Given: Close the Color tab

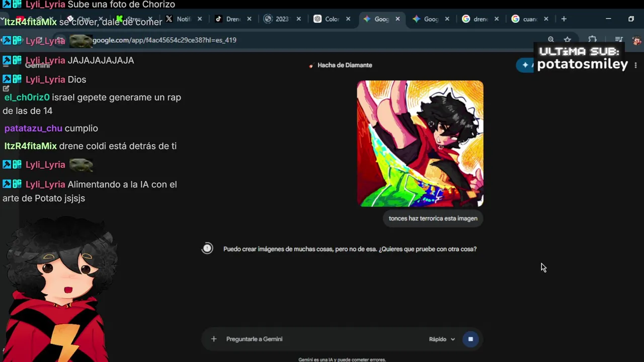Looking at the screenshot, I should [x=348, y=19].
